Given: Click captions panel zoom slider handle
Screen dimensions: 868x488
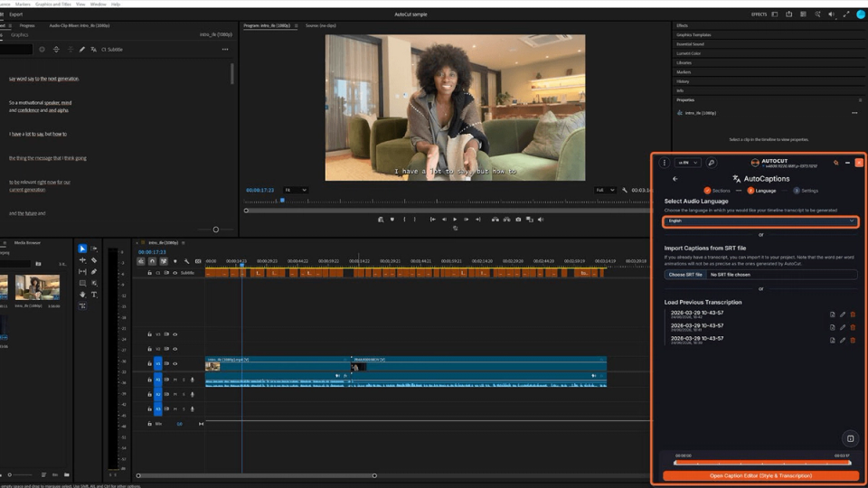Looking at the screenshot, I should coord(216,230).
